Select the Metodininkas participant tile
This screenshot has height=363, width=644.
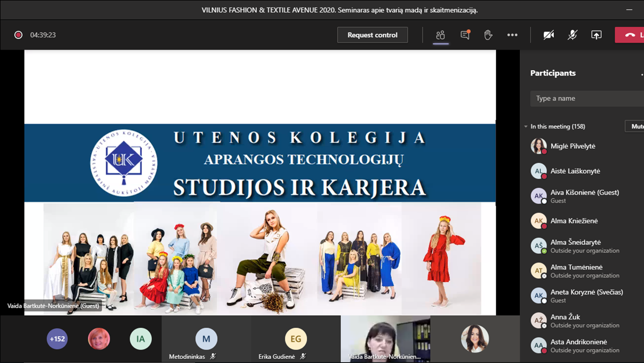pyautogui.click(x=206, y=339)
